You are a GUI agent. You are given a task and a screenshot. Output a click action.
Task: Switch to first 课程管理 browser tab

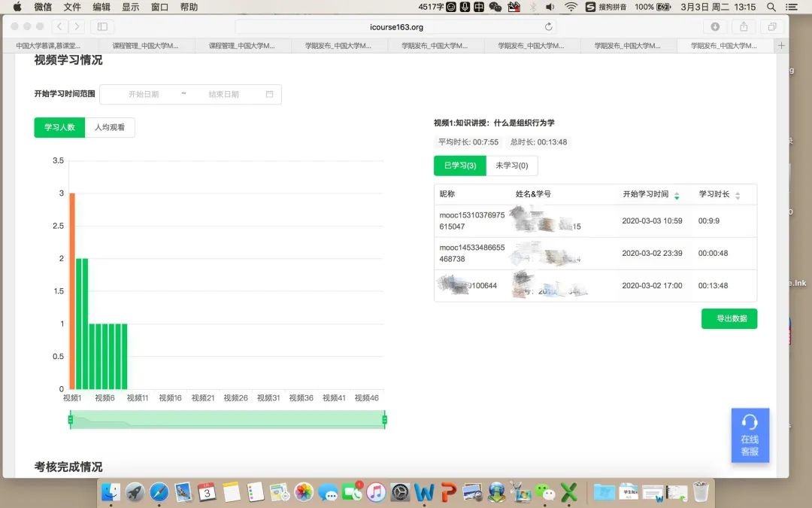(146, 46)
